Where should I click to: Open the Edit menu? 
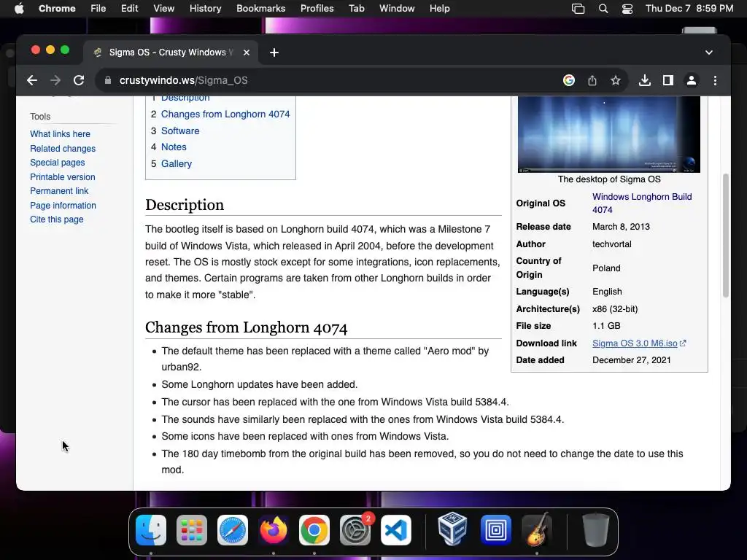coord(130,9)
